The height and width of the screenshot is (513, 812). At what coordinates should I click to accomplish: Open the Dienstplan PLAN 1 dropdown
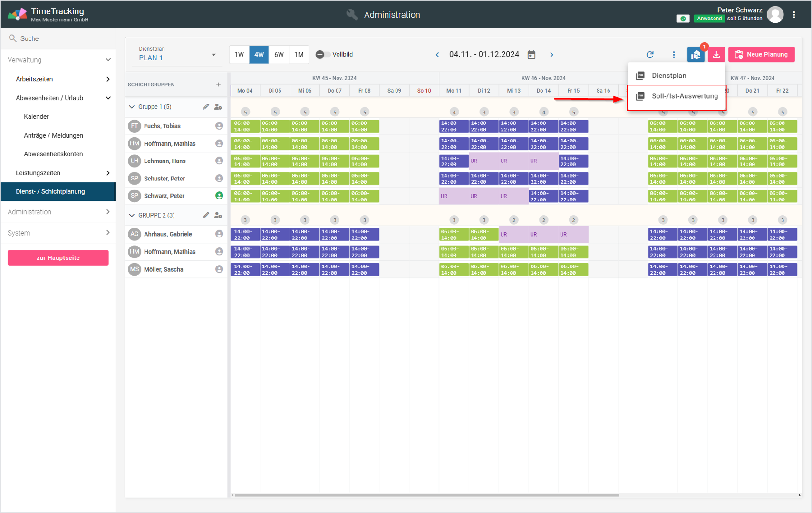tap(177, 55)
